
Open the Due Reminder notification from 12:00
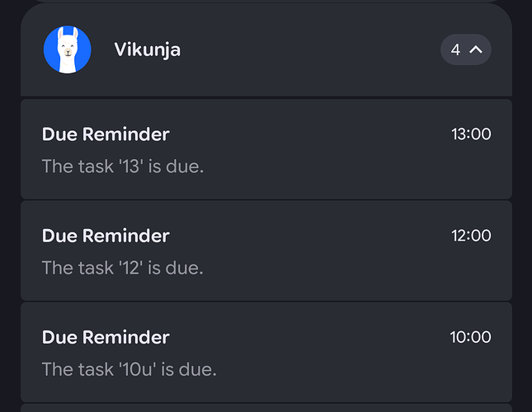(266, 250)
